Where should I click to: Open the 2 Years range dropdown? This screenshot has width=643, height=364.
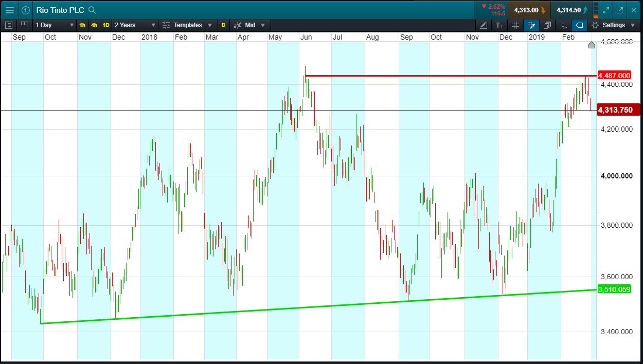(x=135, y=25)
